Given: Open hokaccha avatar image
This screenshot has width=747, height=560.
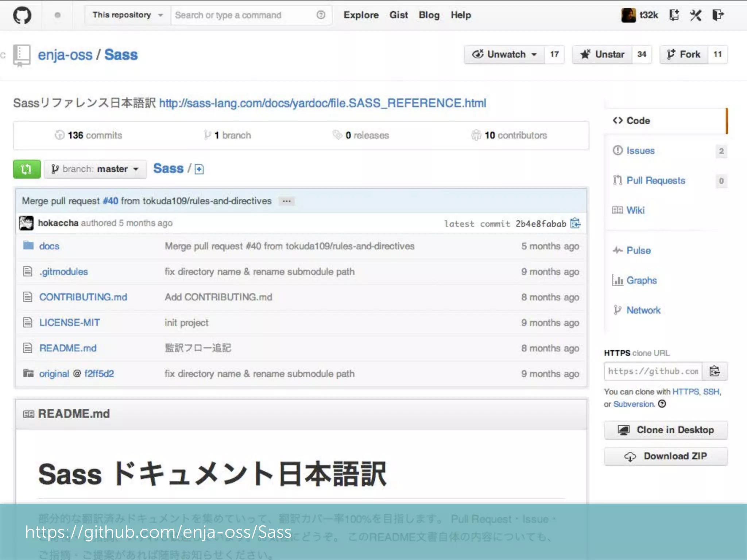Looking at the screenshot, I should coord(26,223).
